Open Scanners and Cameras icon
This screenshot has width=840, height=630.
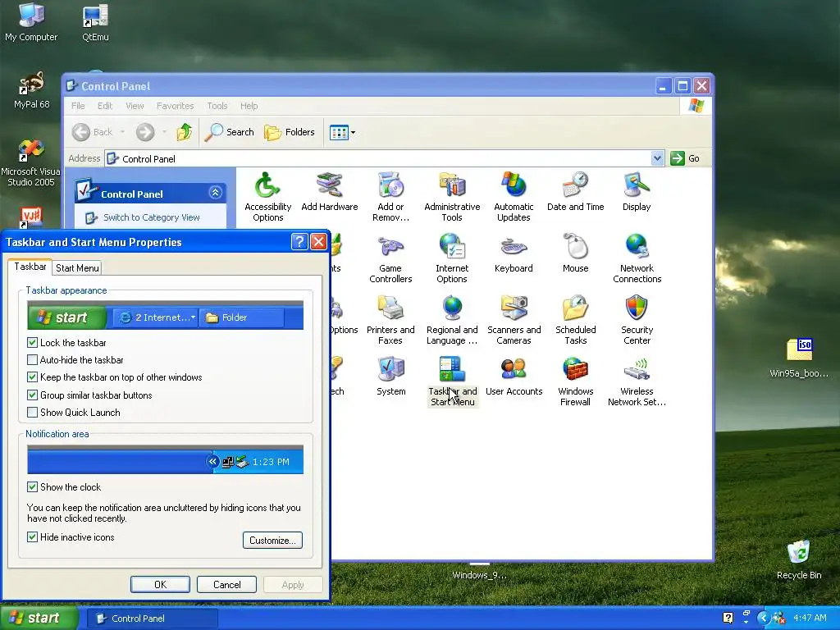514,320
